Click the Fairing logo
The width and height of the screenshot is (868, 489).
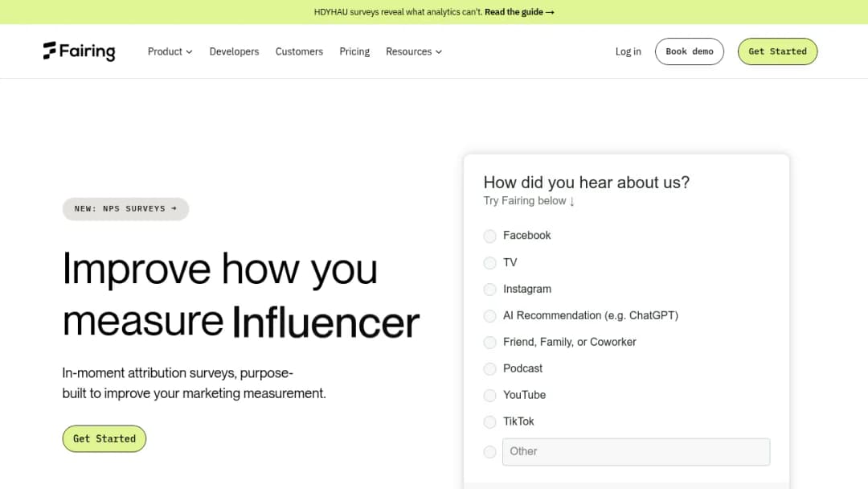click(79, 51)
